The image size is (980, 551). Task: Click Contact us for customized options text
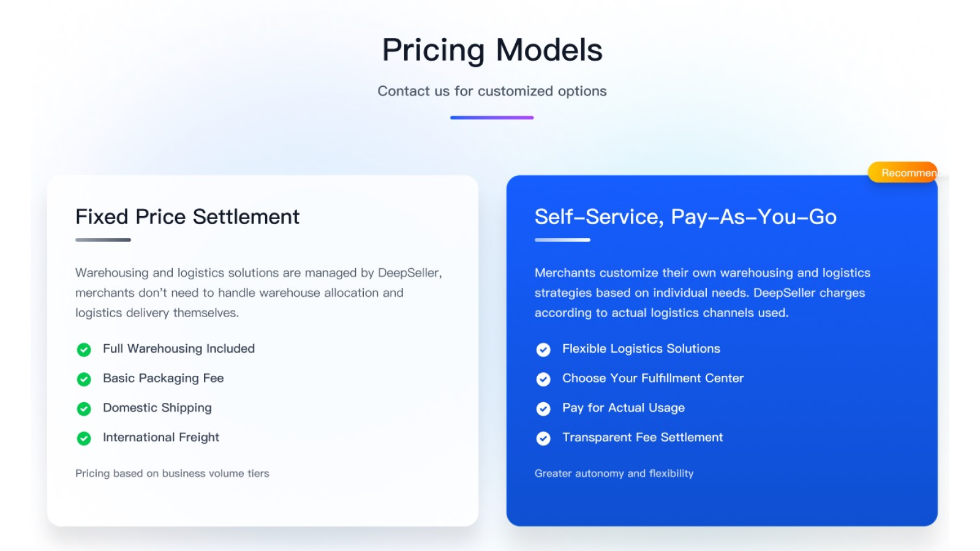492,91
